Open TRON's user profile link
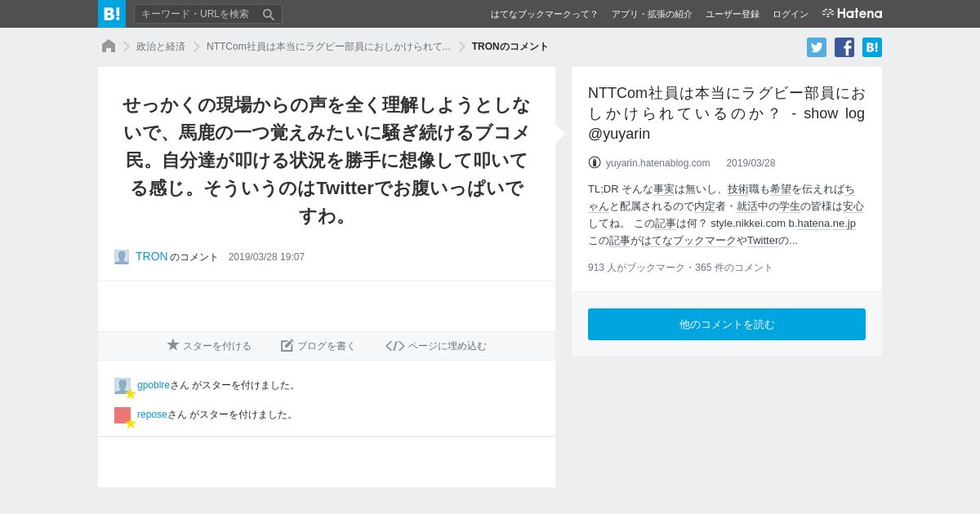This screenshot has height=514, width=980. pyautogui.click(x=152, y=256)
